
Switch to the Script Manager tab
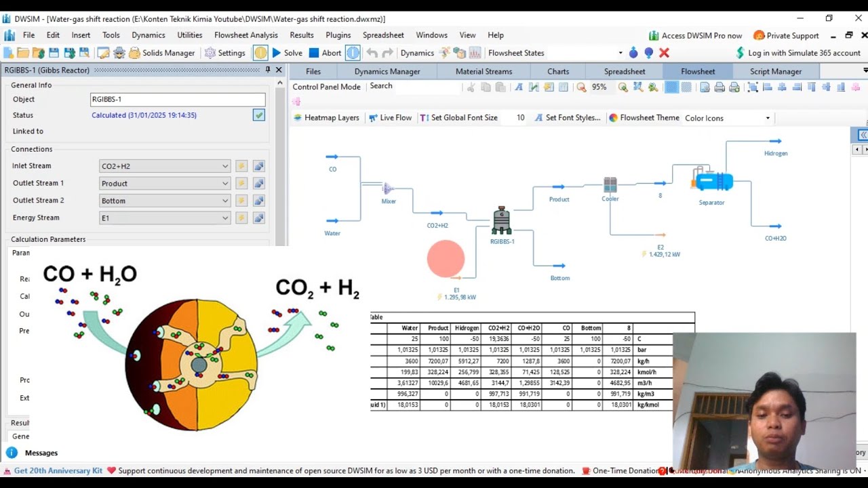[776, 71]
